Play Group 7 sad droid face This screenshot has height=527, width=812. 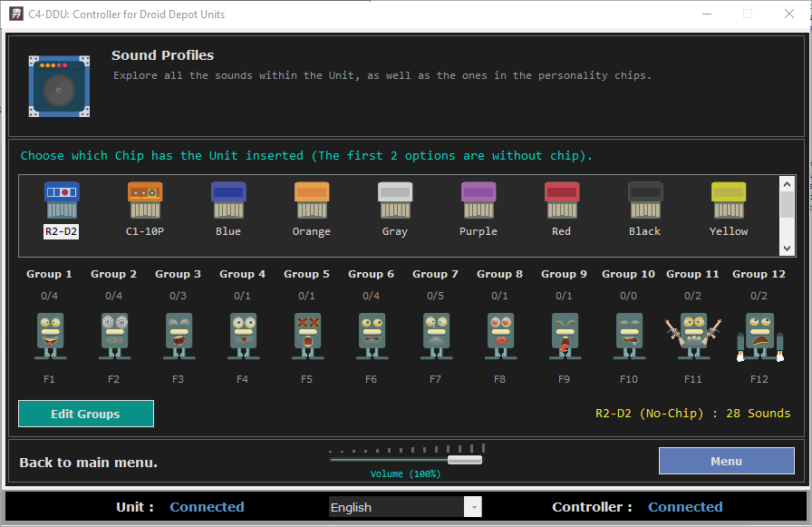coord(436,336)
